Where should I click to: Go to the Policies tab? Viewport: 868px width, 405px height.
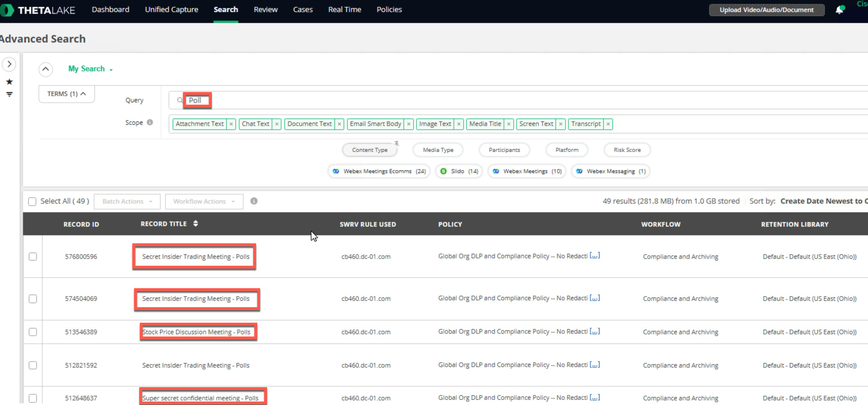click(x=389, y=9)
